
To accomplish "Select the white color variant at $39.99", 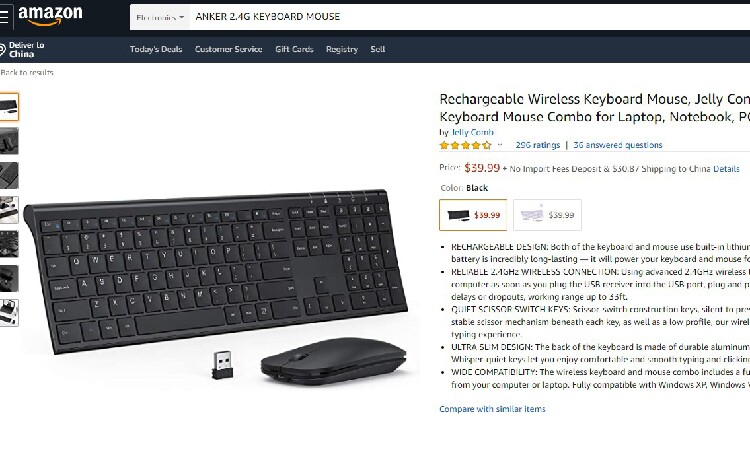I will 547,215.
